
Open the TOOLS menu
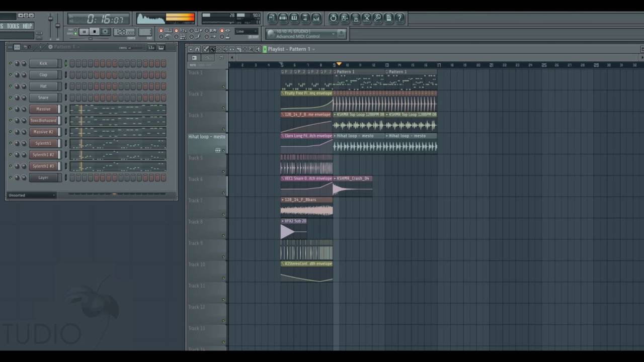coord(13,26)
